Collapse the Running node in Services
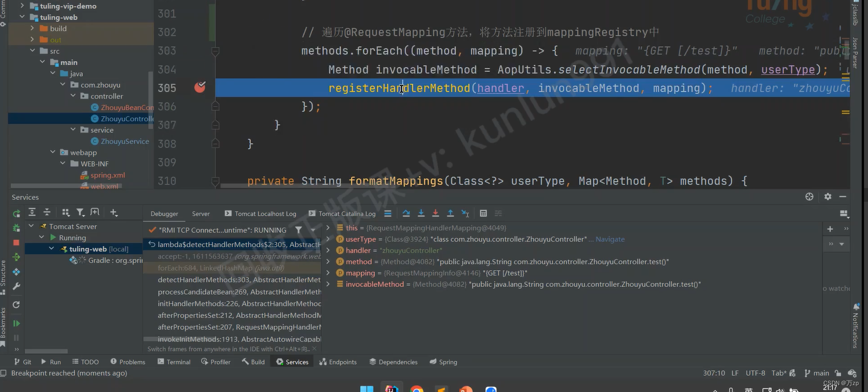Image resolution: width=868 pixels, height=392 pixels. 42,238
